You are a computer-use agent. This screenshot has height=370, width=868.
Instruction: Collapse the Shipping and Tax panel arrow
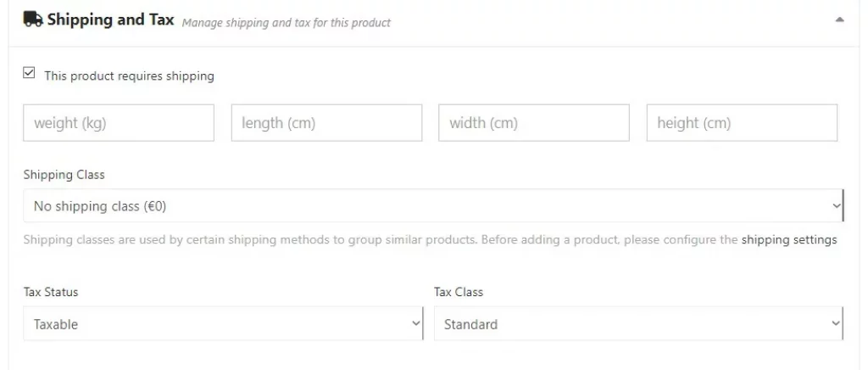(x=839, y=20)
